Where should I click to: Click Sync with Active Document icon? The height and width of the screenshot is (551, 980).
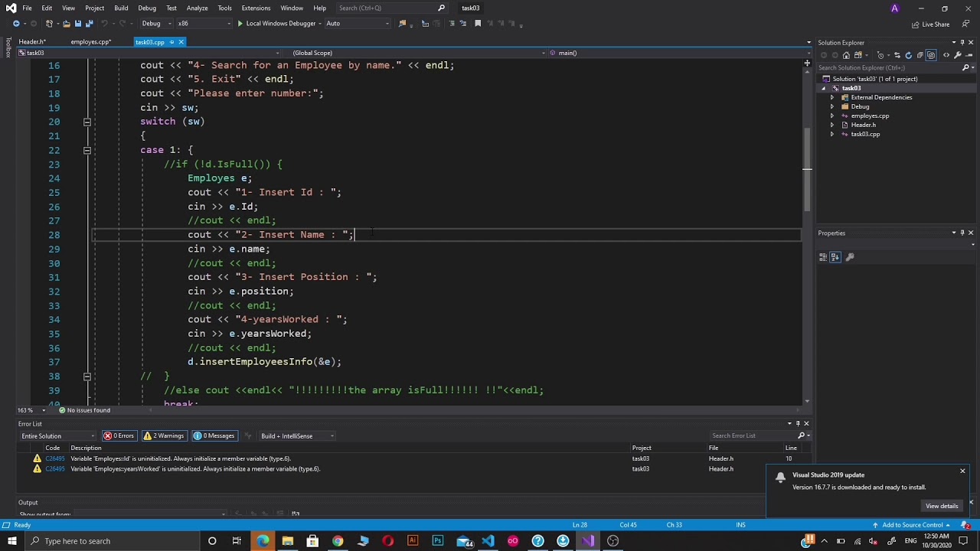[x=897, y=55]
